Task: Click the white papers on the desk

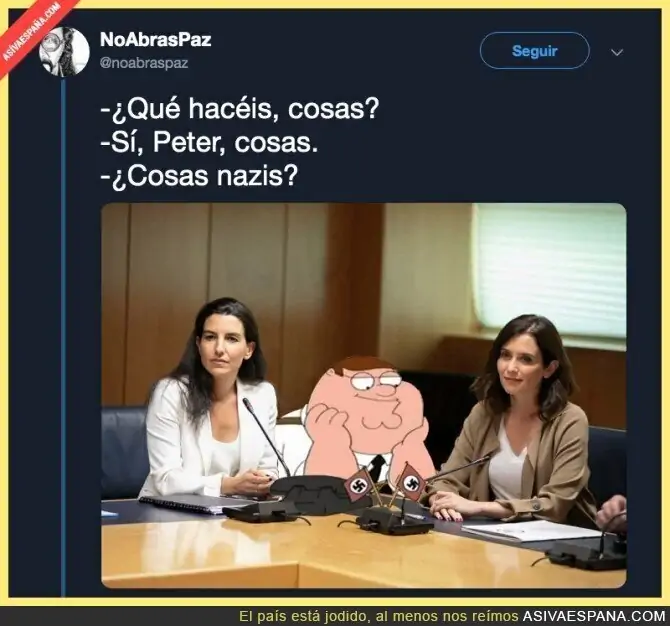Action: [532, 531]
